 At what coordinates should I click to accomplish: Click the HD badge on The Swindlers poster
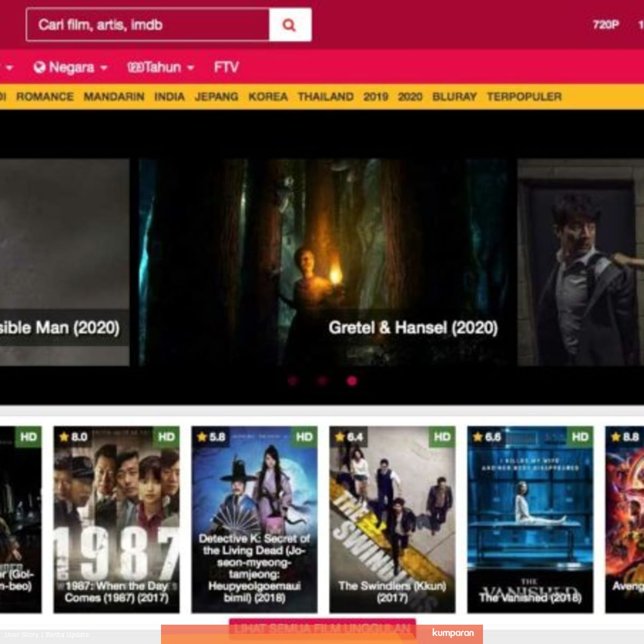point(442,437)
